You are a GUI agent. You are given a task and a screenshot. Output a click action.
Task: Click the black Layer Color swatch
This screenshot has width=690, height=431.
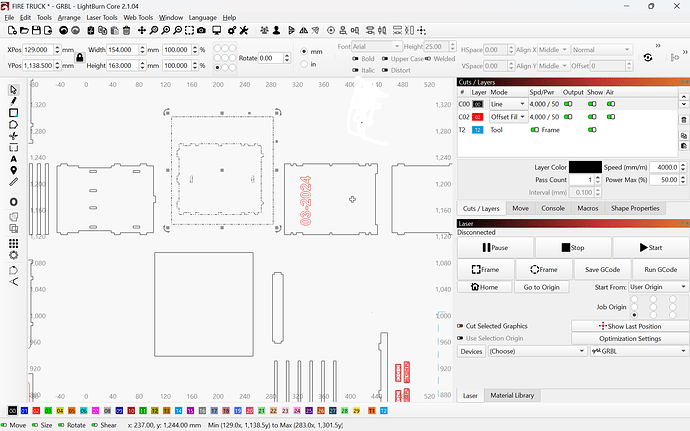[x=585, y=167]
